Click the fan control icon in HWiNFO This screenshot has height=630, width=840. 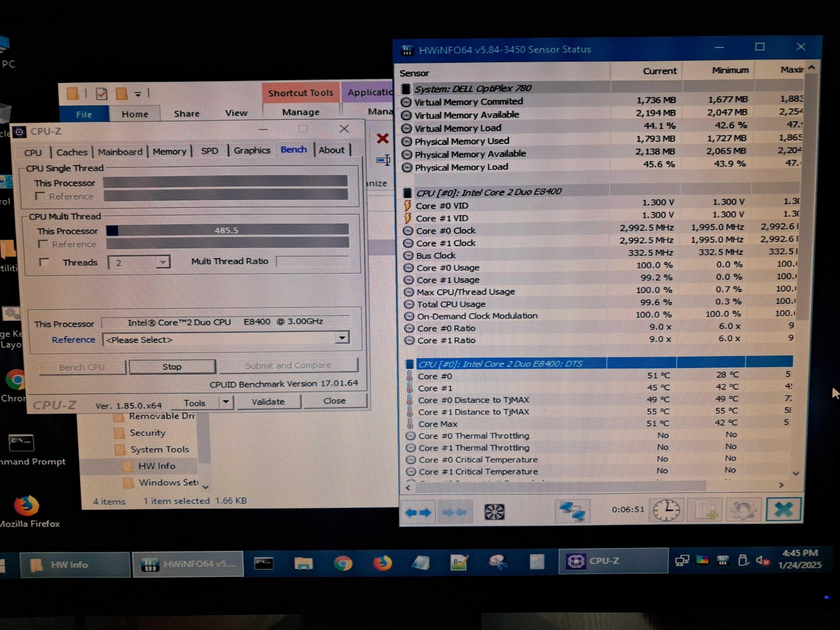tap(494, 512)
